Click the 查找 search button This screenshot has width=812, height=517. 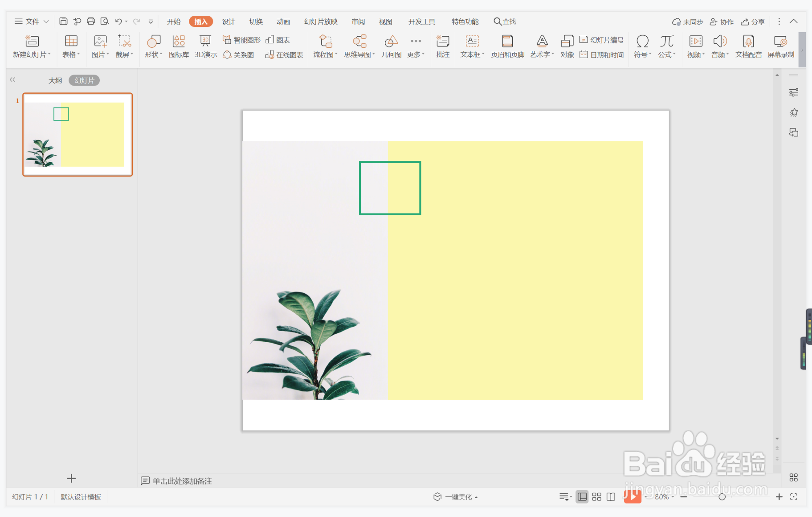pyautogui.click(x=505, y=21)
